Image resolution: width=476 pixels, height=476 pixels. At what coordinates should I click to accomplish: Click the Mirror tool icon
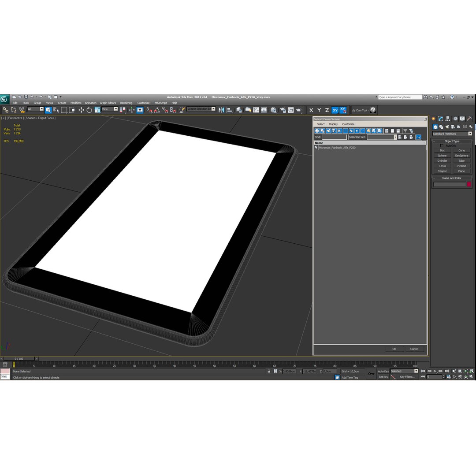(221, 110)
